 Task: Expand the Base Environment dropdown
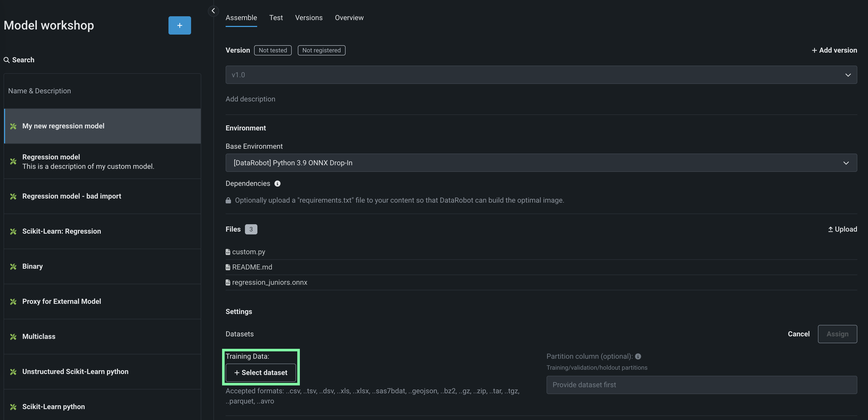click(541, 163)
